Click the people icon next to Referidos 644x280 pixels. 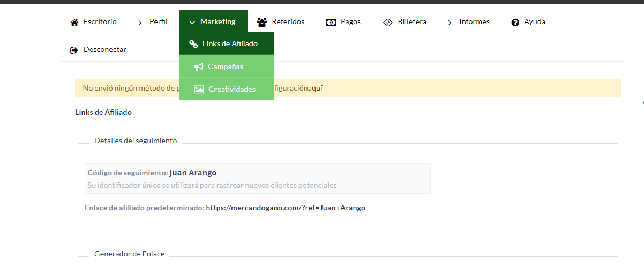click(x=262, y=23)
